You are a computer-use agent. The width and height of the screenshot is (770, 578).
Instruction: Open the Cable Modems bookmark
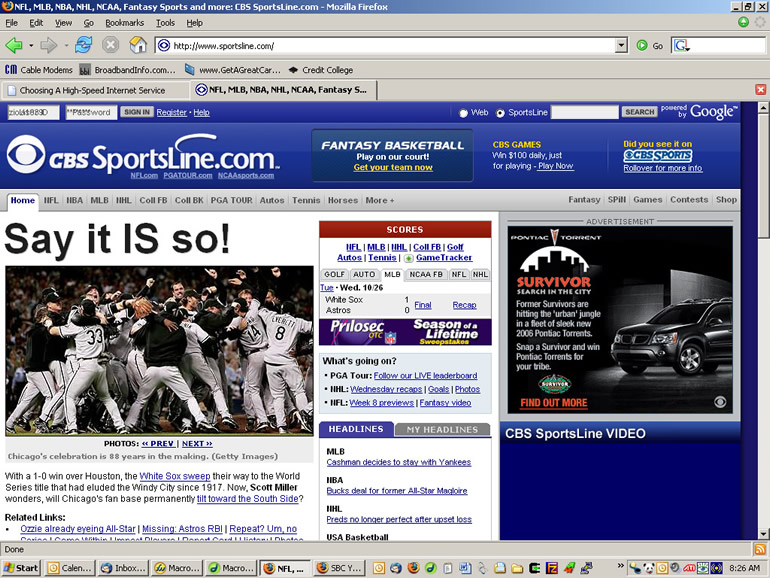click(x=39, y=70)
